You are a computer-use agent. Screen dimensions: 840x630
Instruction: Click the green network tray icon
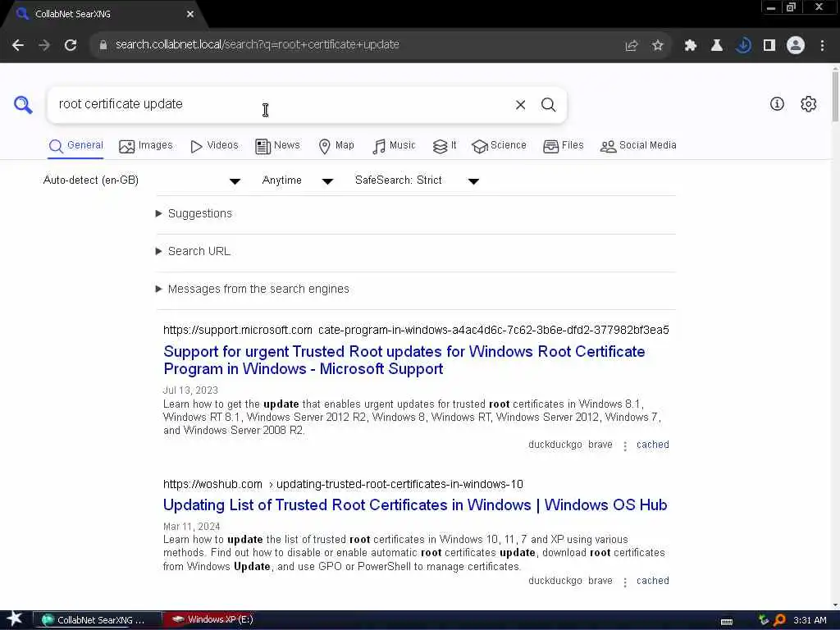click(x=764, y=620)
